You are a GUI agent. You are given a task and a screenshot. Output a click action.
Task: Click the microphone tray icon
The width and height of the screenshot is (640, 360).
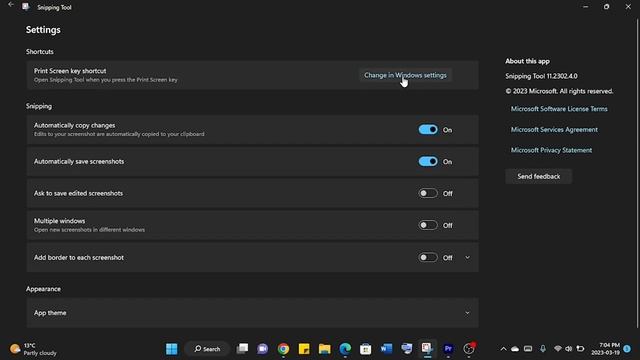[543, 349]
